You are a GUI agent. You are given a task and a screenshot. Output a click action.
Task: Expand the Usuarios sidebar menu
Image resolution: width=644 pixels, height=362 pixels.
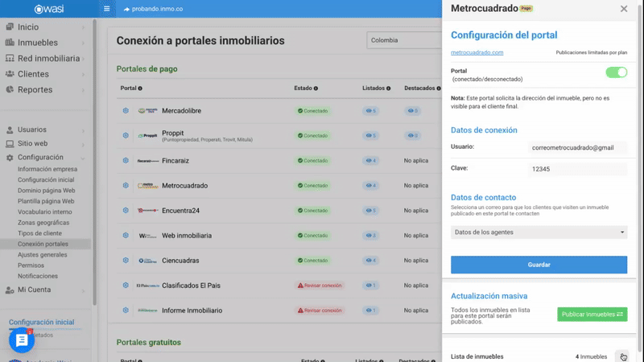pos(45,130)
